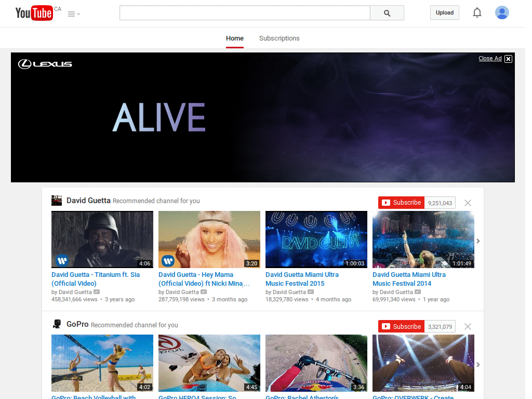
Task: Click the 'Recommended channel for you' text beside GoPro
Action: click(x=135, y=325)
